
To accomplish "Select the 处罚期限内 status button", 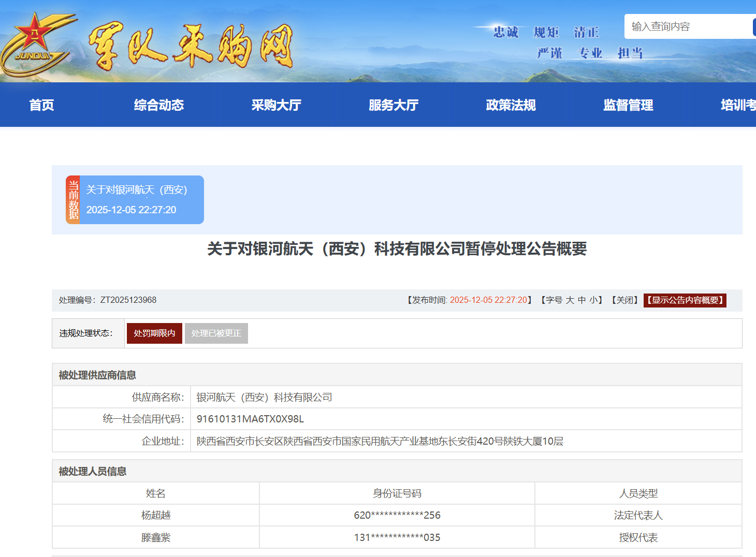I will pos(154,333).
